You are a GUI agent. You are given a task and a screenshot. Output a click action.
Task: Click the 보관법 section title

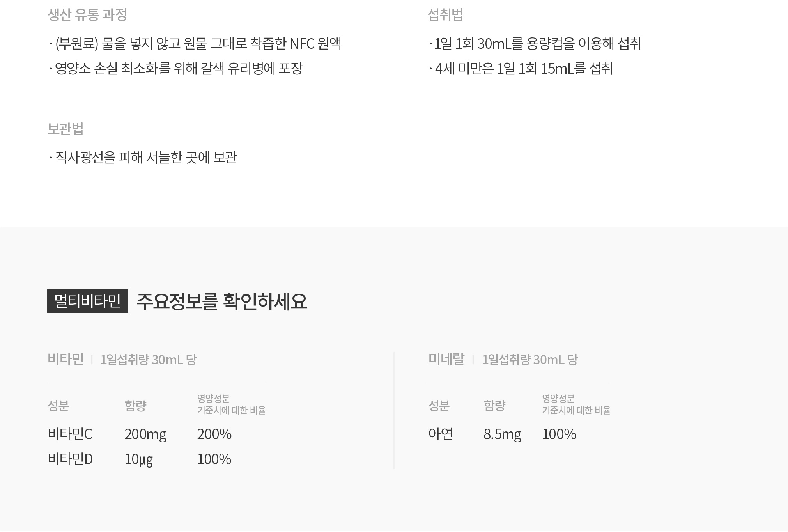[x=66, y=129]
